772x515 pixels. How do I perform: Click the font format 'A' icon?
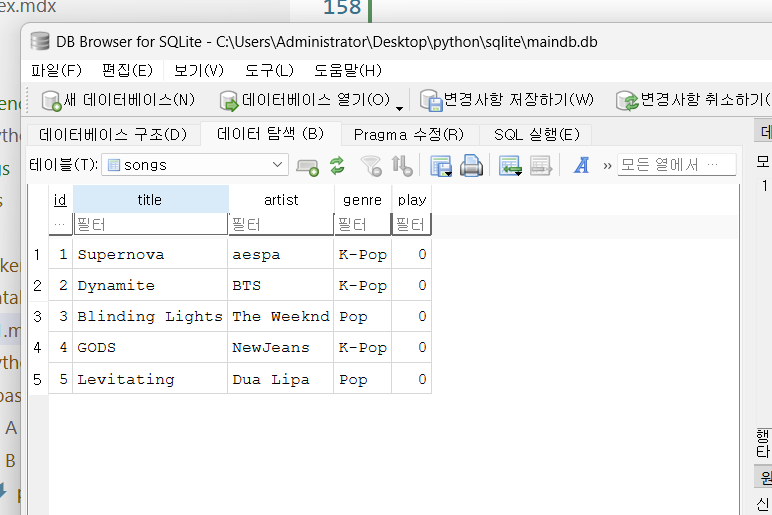pyautogui.click(x=581, y=165)
